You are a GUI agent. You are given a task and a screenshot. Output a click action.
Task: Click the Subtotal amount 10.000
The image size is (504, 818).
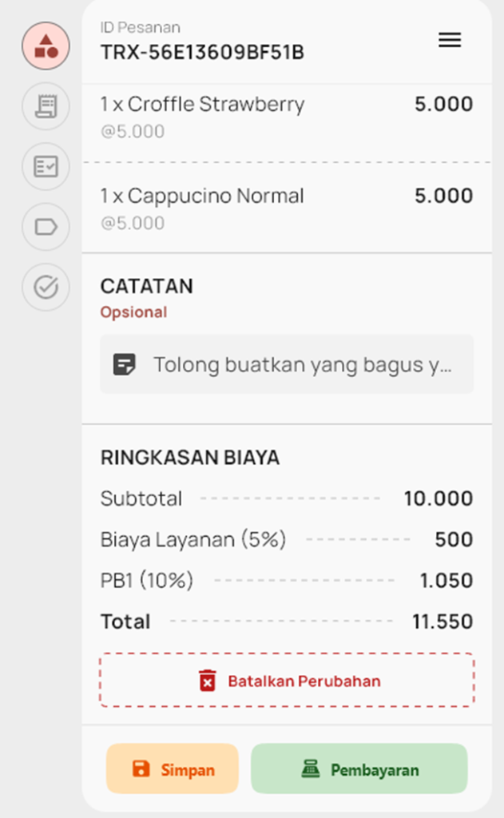(438, 499)
